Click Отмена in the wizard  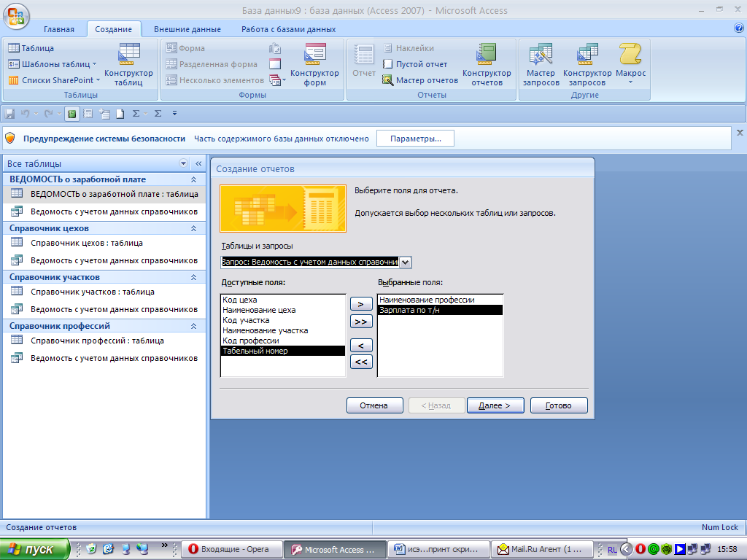pos(374,405)
